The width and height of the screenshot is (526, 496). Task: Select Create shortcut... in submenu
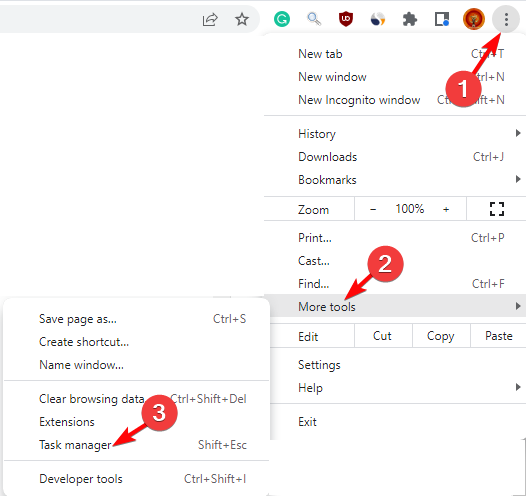(x=137, y=342)
